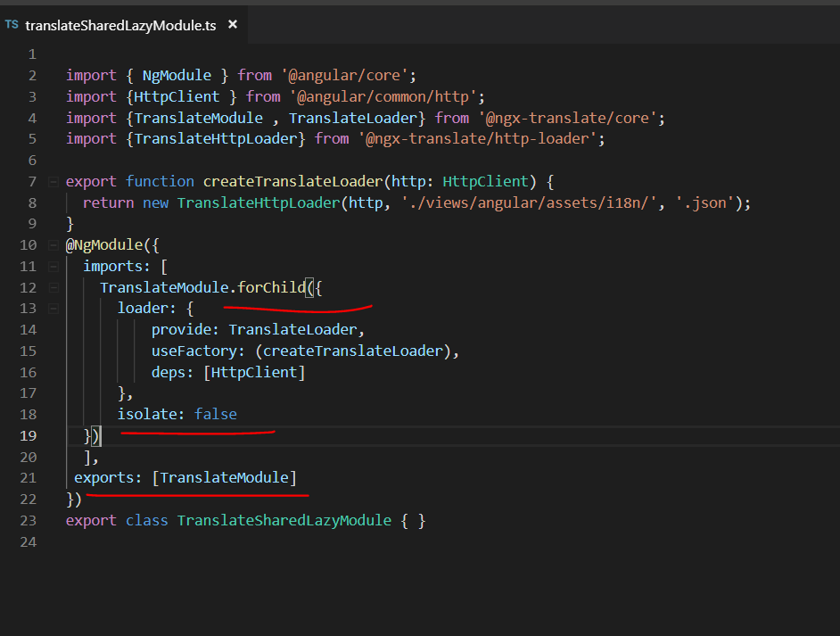Image resolution: width=840 pixels, height=636 pixels.
Task: Collapse the @NgModule fold at line 10
Action: point(53,245)
